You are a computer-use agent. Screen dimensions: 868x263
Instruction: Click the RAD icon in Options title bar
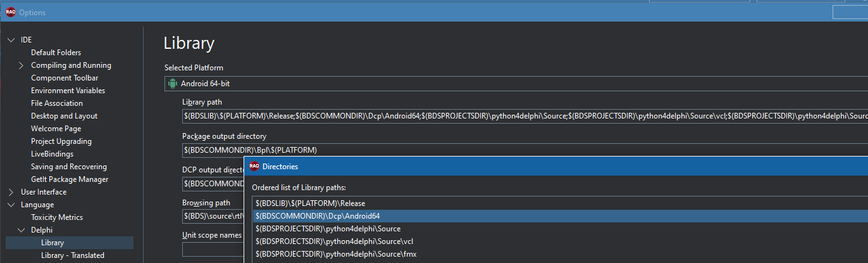point(11,12)
